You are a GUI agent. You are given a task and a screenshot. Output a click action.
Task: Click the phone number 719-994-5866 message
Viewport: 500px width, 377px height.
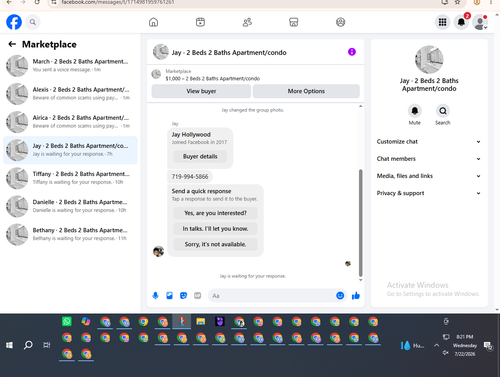190,177
